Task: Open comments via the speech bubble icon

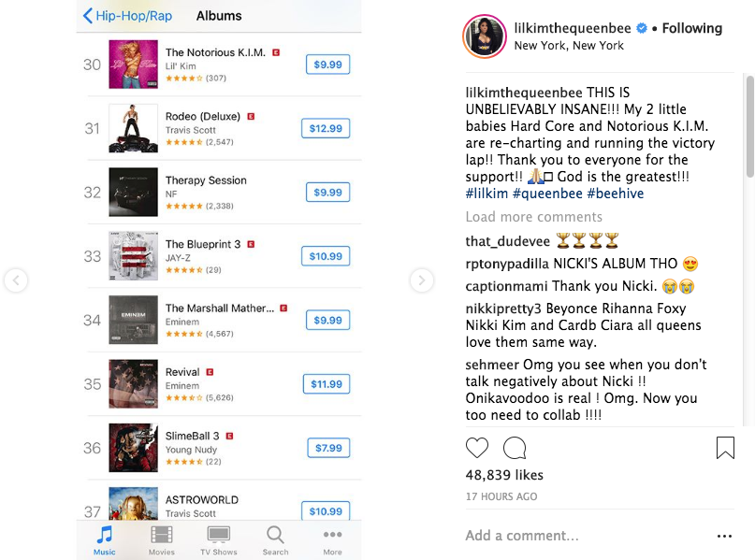Action: pyautogui.click(x=515, y=448)
